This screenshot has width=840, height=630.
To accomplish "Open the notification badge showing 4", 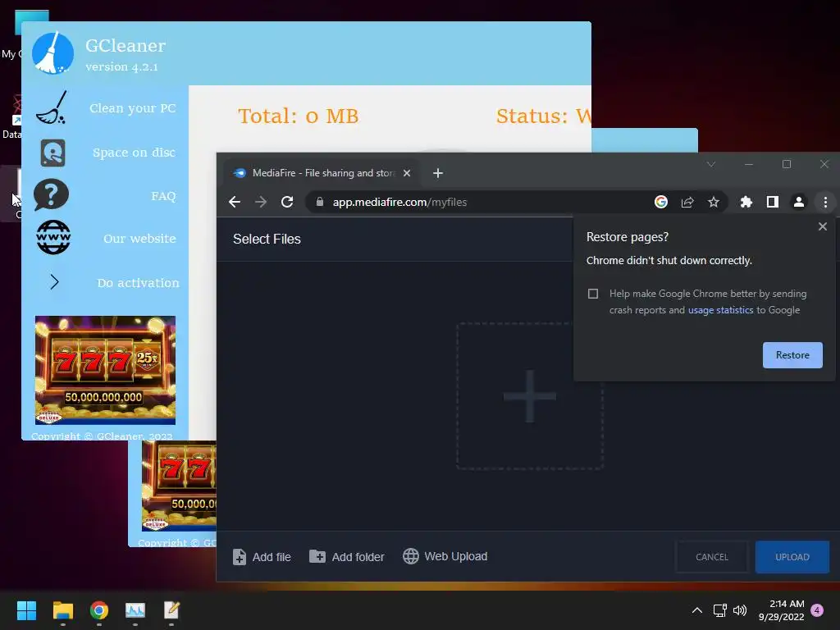I will [x=817, y=610].
